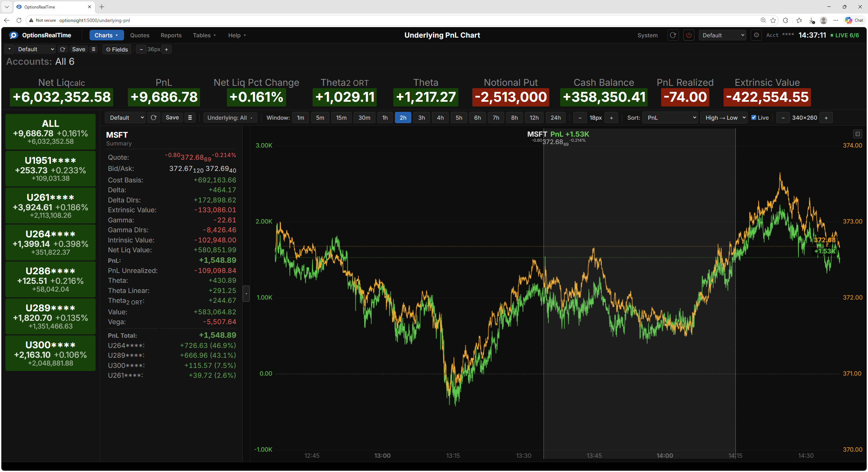Click browser zoom magnifier icon

coord(763,20)
